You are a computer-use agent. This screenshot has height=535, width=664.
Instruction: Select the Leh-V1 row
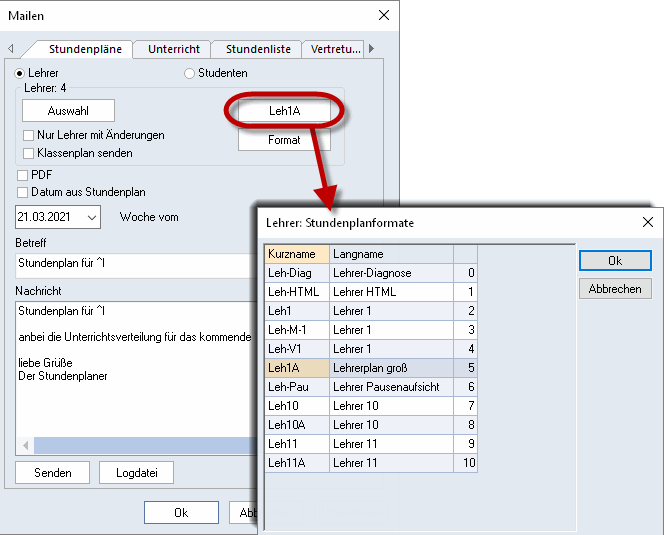coord(371,349)
